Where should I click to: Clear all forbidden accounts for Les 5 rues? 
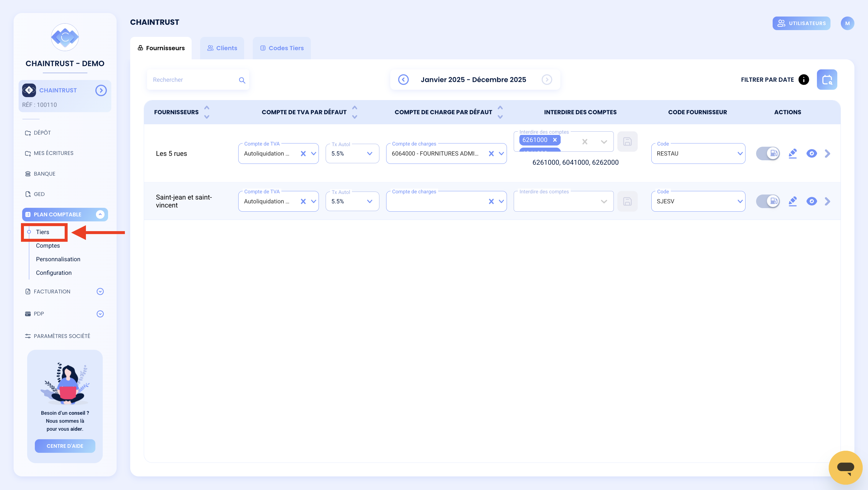[x=585, y=142]
